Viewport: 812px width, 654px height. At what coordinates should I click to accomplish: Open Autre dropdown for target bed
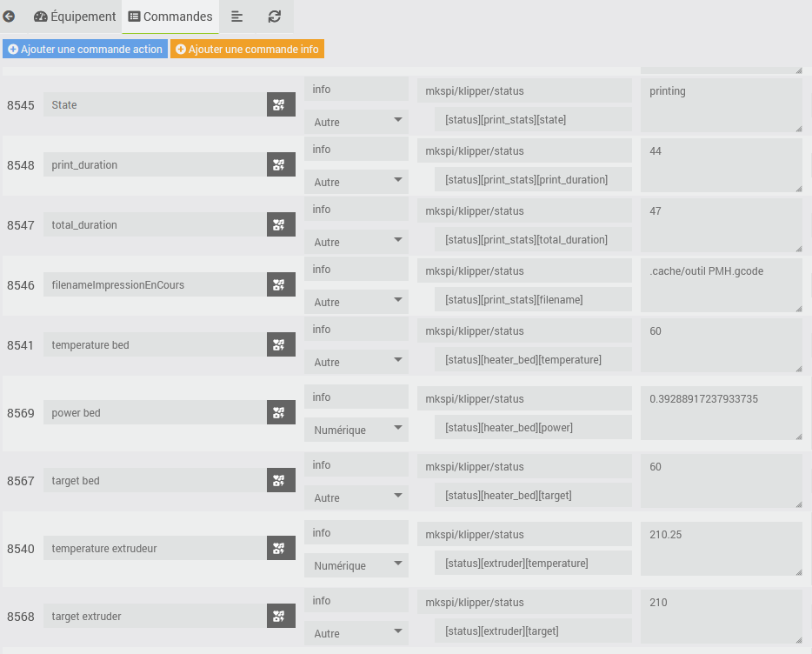point(356,498)
